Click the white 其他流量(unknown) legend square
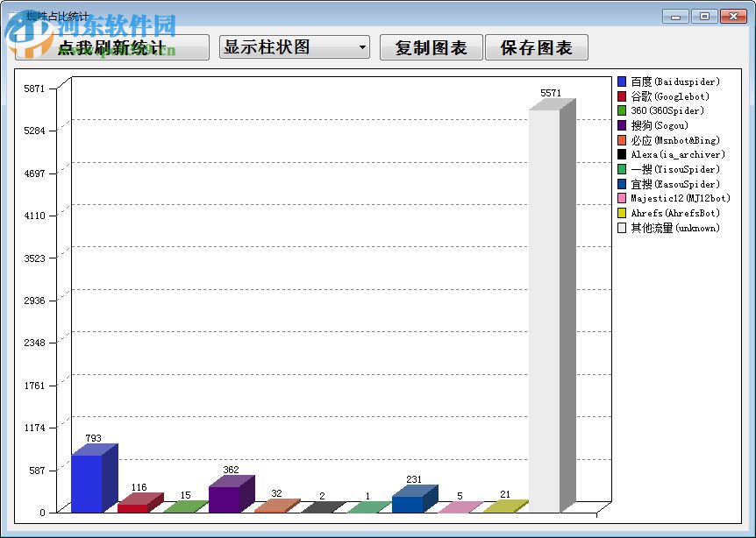Screen dimensions: 756x538 coord(620,228)
